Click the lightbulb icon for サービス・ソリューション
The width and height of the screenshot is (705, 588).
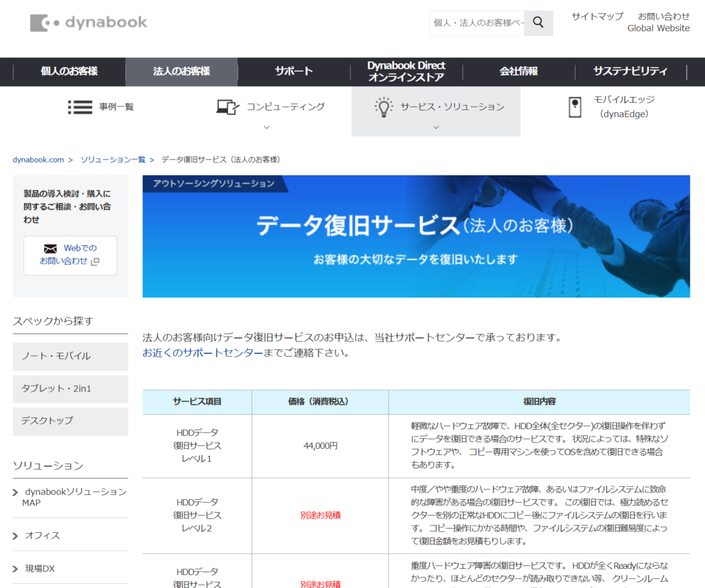tap(383, 107)
